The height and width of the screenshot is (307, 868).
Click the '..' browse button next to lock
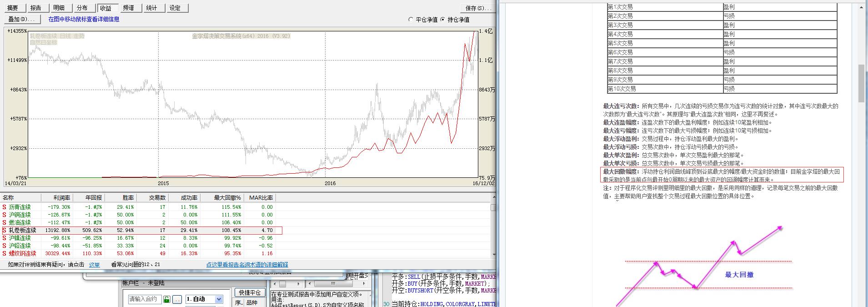click(177, 299)
